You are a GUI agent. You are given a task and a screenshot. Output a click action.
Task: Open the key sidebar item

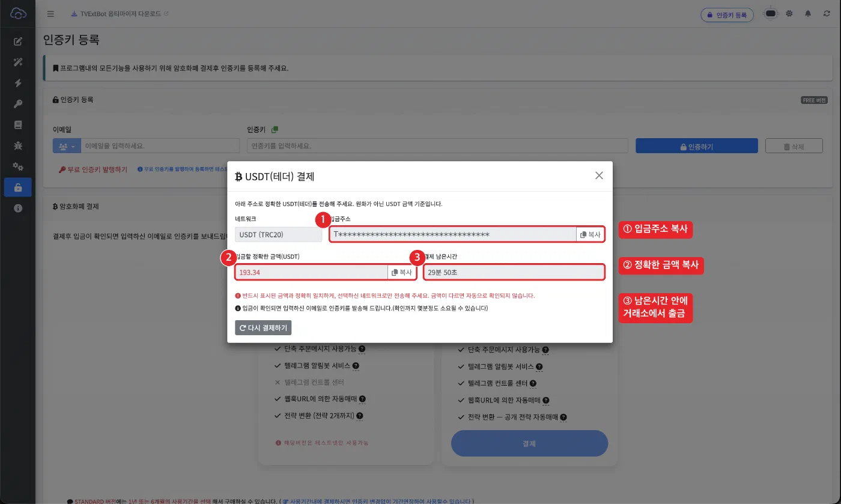(x=18, y=105)
